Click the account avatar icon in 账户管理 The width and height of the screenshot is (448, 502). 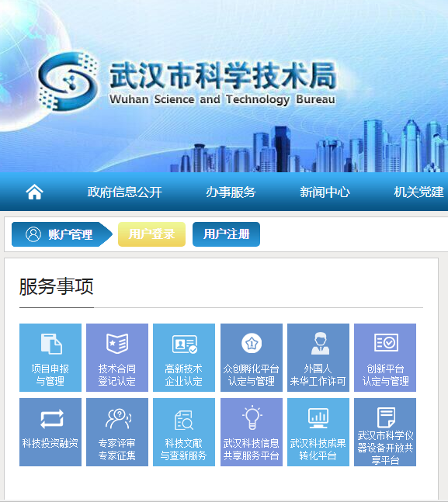click(33, 234)
